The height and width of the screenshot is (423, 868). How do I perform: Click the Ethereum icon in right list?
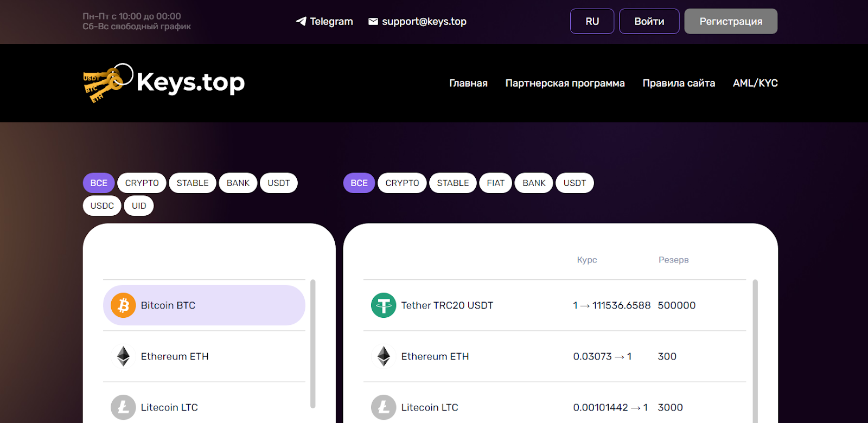(x=384, y=356)
